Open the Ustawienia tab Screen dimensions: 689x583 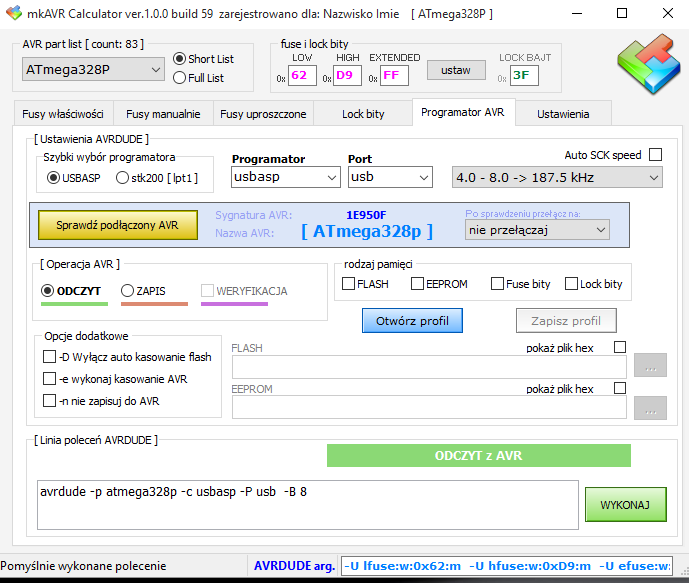tap(563, 114)
